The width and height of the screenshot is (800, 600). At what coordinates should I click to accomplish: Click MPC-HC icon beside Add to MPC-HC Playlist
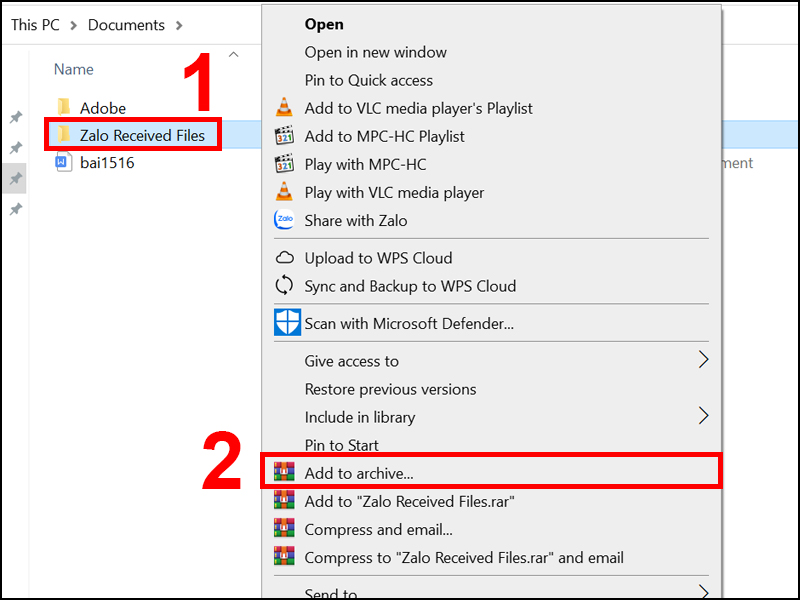pos(285,136)
